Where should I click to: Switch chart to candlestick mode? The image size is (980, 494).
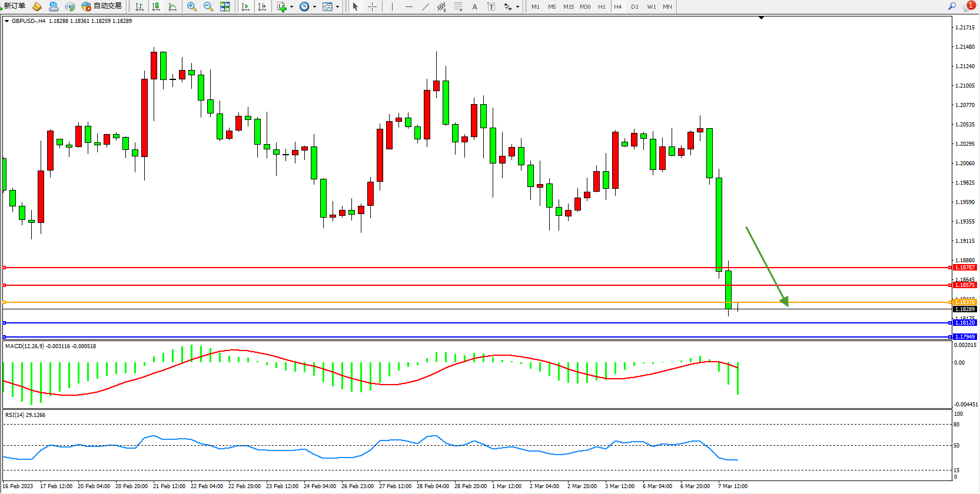pyautogui.click(x=156, y=6)
